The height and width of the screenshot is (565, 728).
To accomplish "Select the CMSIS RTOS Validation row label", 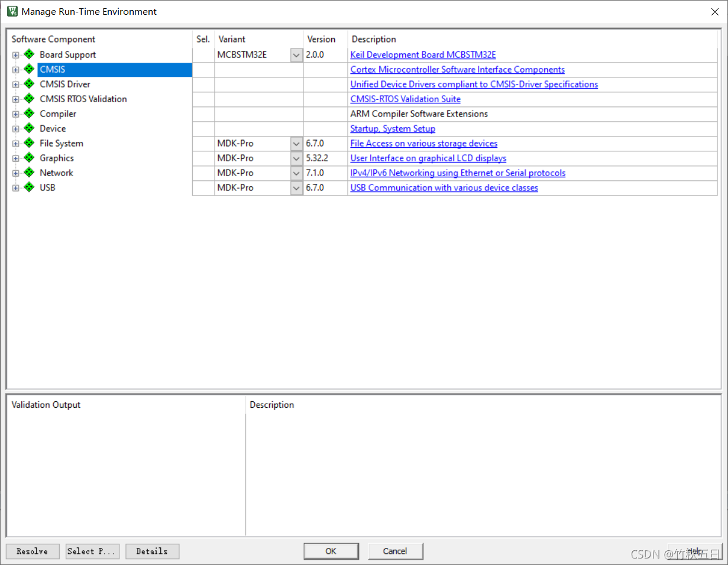I will click(83, 99).
